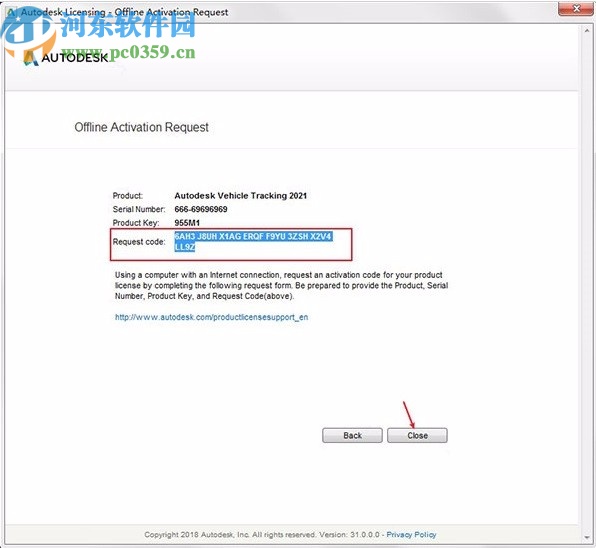The image size is (596, 548).
Task: Click the product key 955M1
Action: coord(187,223)
